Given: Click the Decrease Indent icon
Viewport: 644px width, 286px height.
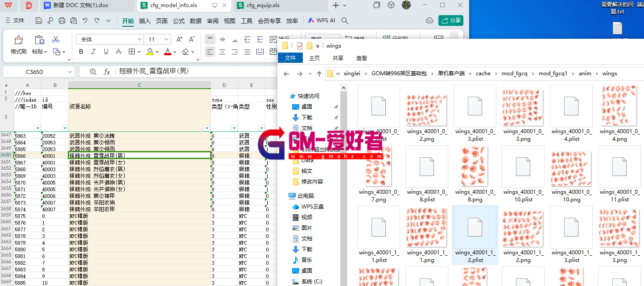Looking at the screenshot, I should coord(248,39).
